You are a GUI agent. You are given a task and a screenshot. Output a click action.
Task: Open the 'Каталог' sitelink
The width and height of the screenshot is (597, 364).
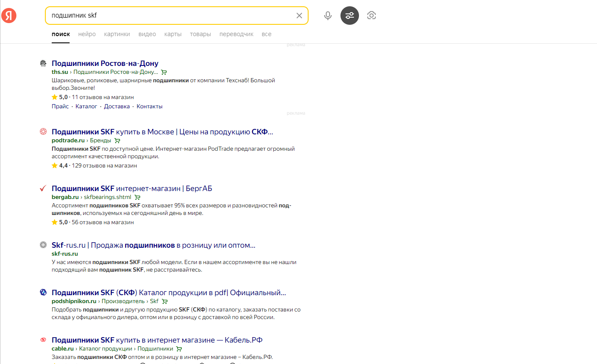[86, 106]
